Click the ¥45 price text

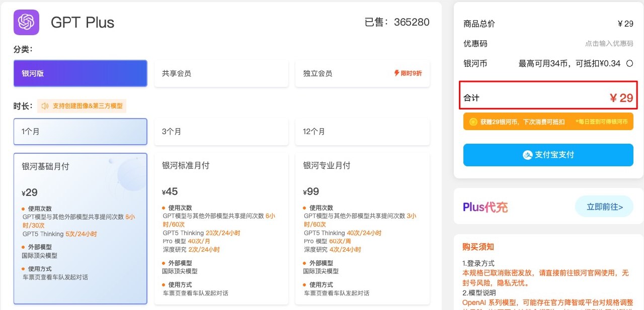pyautogui.click(x=170, y=191)
